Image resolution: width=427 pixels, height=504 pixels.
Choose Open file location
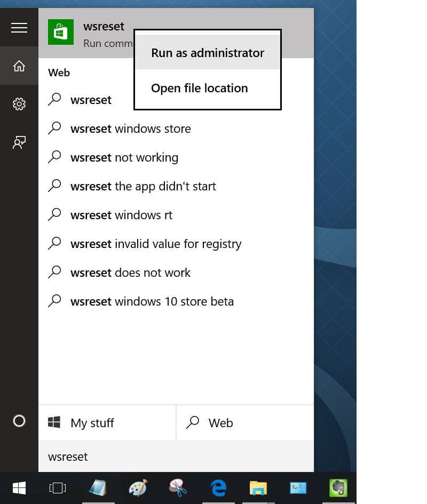(x=200, y=88)
